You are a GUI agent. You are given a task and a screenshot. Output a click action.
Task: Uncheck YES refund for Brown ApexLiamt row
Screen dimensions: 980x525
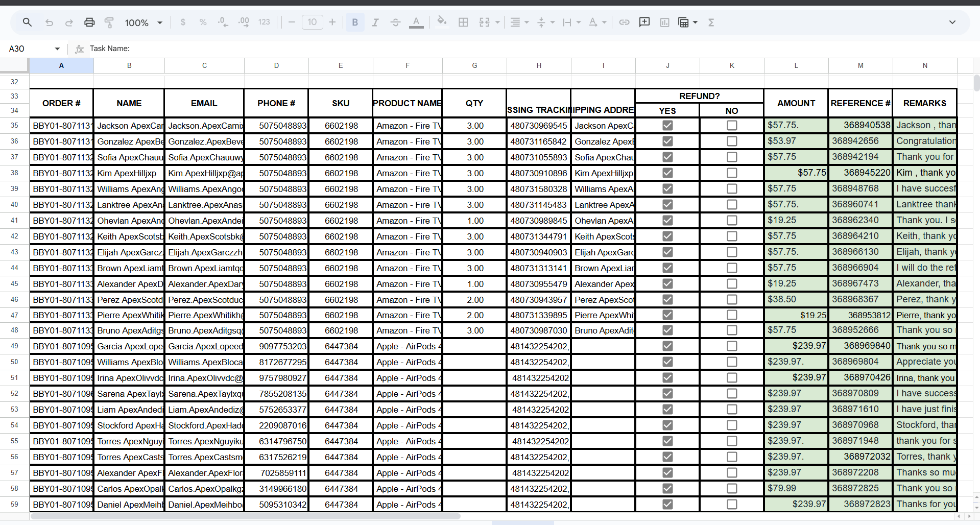(x=667, y=268)
